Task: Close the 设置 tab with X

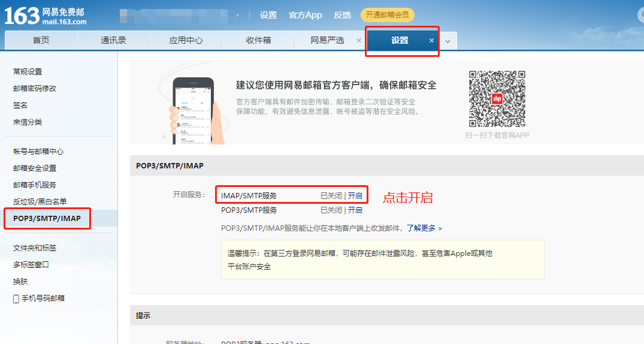Action: coord(431,40)
